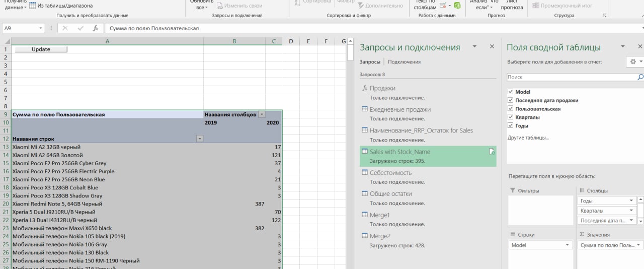Click the Name Box showing A9

[20, 28]
